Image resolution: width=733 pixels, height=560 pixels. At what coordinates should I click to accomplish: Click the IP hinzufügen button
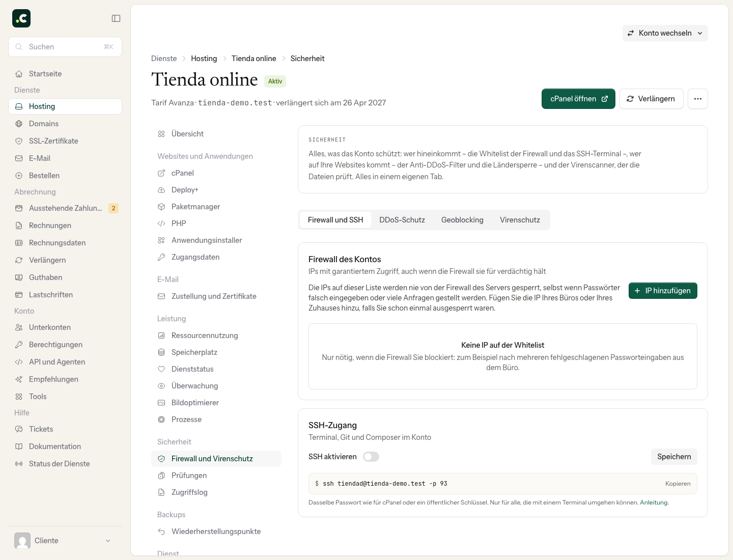click(x=663, y=291)
